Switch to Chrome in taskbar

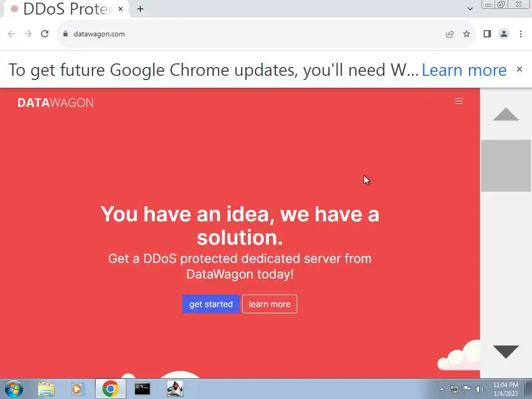[110, 389]
